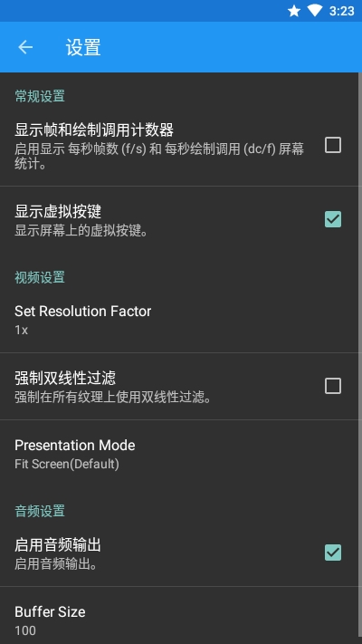Select the 常规设置 section header
Screen dimensions: 362x644
click(x=40, y=96)
